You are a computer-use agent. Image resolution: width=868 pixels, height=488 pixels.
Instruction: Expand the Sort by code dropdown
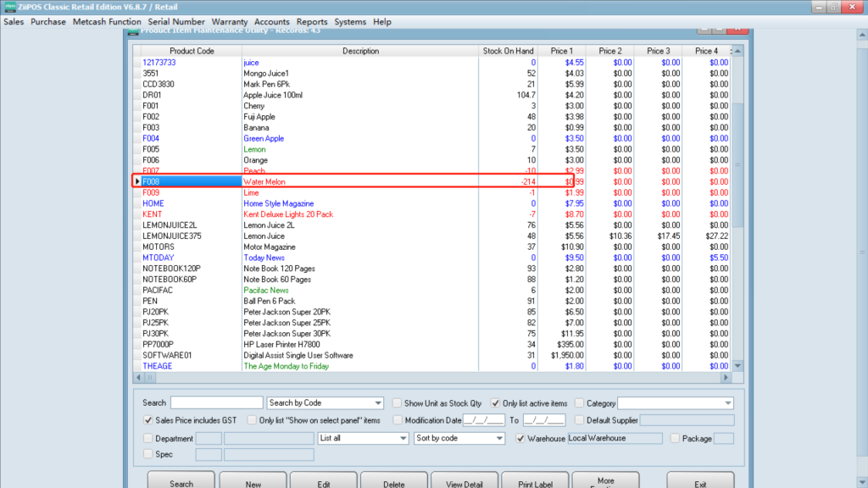pyautogui.click(x=499, y=439)
